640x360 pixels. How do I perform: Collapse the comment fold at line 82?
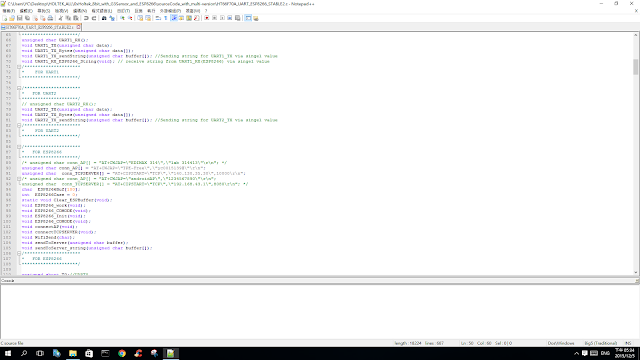[x=19, y=125]
